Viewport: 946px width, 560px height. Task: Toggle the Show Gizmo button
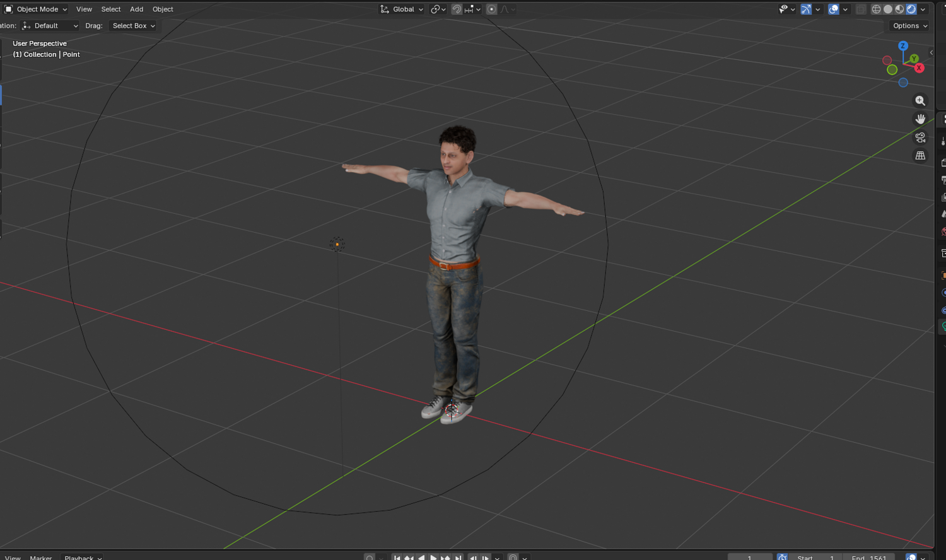806,9
